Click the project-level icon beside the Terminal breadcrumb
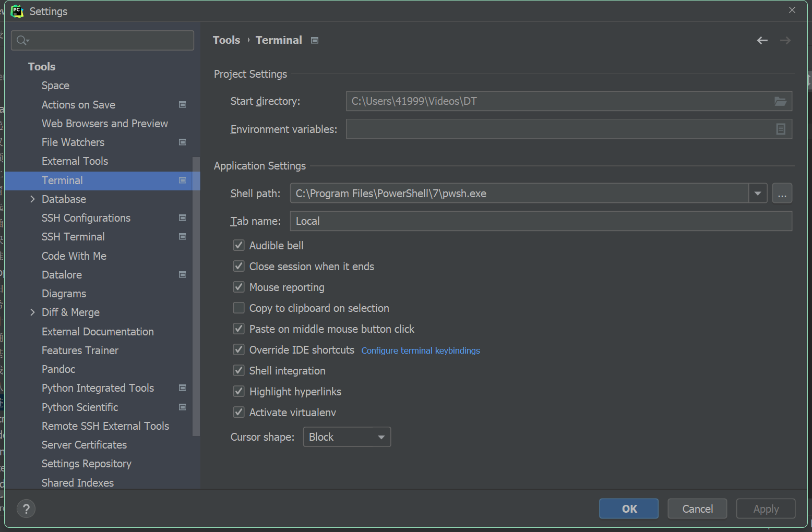Viewport: 812px width, 532px height. [315, 40]
